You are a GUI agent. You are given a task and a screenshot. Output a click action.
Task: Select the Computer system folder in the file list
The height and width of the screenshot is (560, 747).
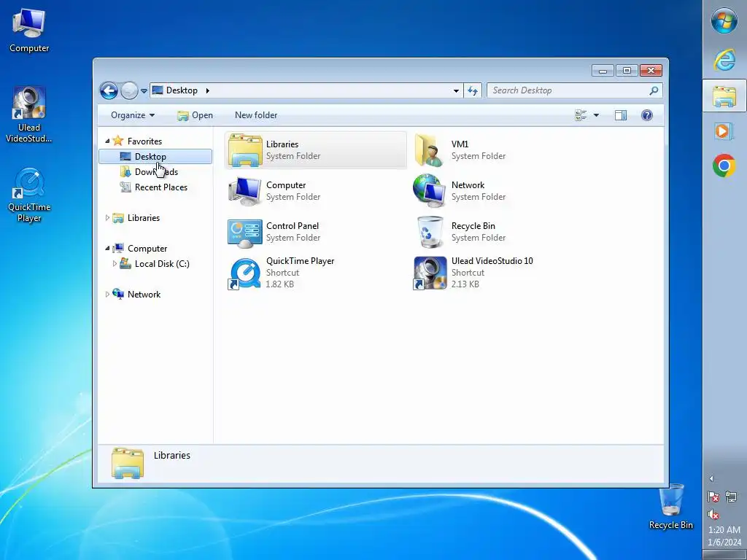click(x=315, y=191)
